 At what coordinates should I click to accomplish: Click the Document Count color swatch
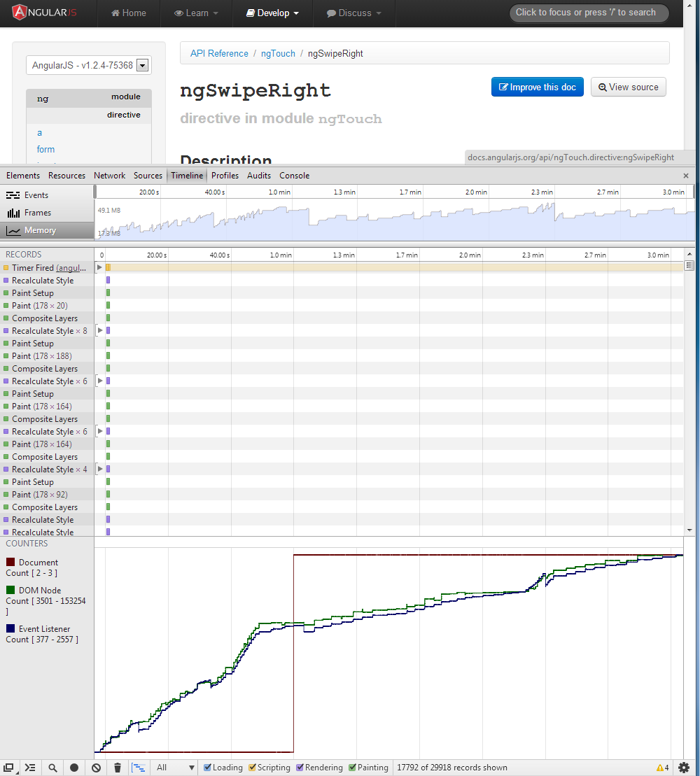point(10,562)
